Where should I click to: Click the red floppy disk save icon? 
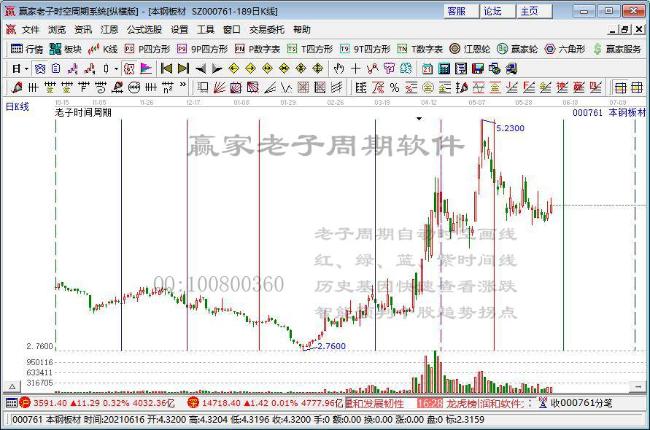(x=478, y=68)
